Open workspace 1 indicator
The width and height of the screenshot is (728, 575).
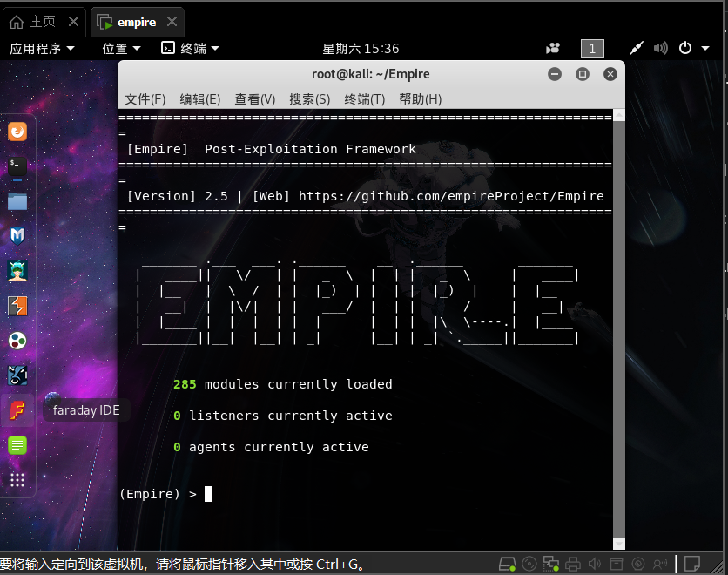point(592,48)
